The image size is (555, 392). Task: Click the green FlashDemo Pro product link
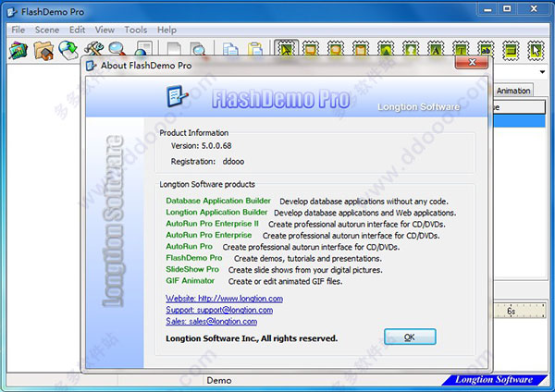click(x=194, y=258)
